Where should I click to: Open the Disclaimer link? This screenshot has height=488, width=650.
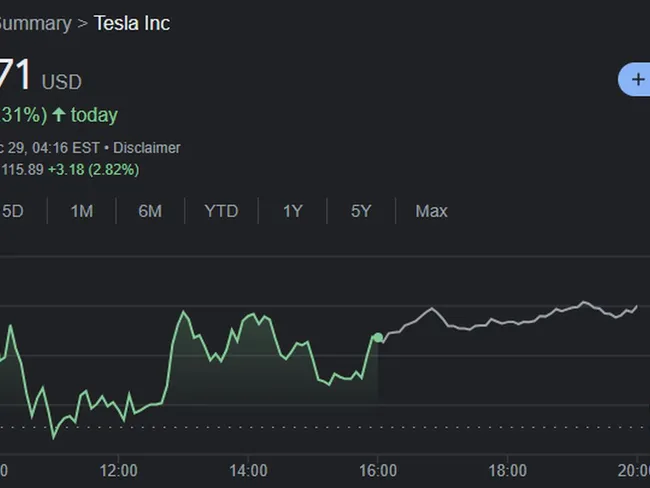[x=147, y=147]
